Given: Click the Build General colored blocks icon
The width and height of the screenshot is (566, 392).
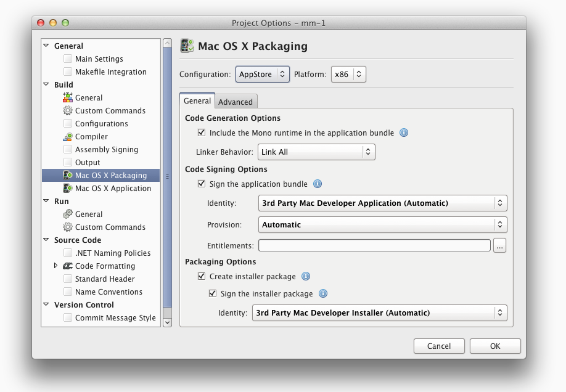Looking at the screenshot, I should tap(67, 97).
